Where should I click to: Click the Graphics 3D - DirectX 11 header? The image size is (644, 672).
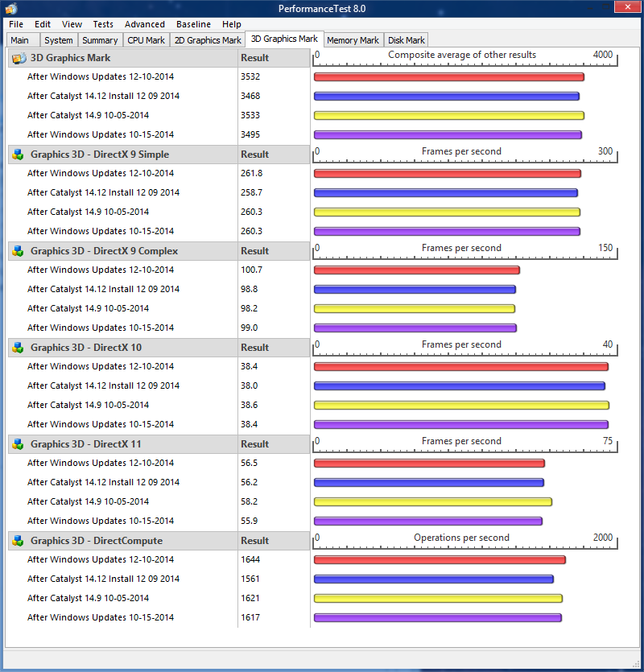[122, 444]
